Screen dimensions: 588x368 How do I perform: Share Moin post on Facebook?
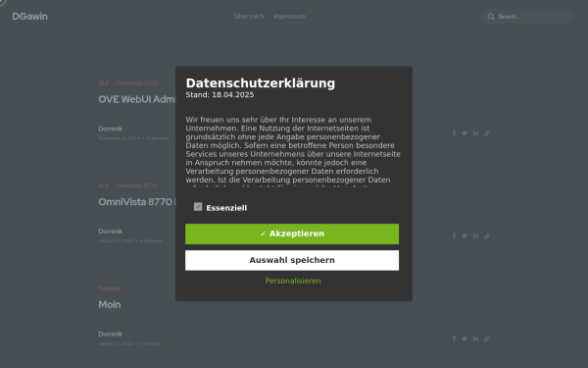click(x=454, y=339)
